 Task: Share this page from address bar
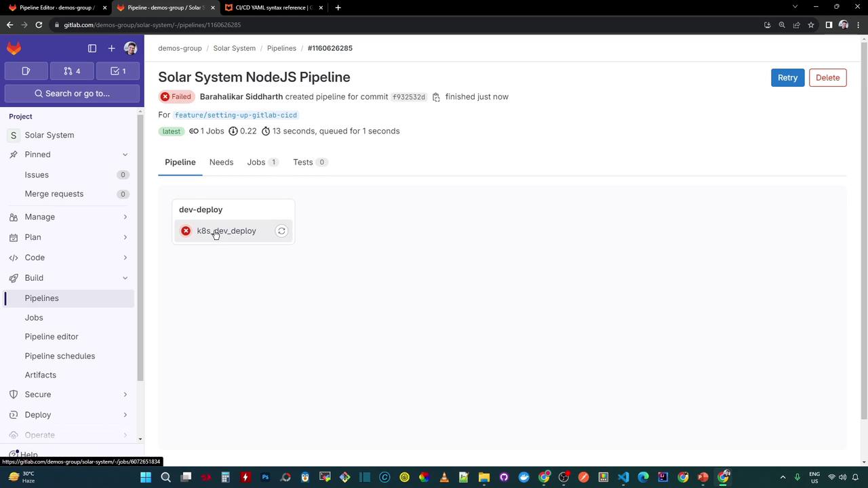tap(797, 25)
